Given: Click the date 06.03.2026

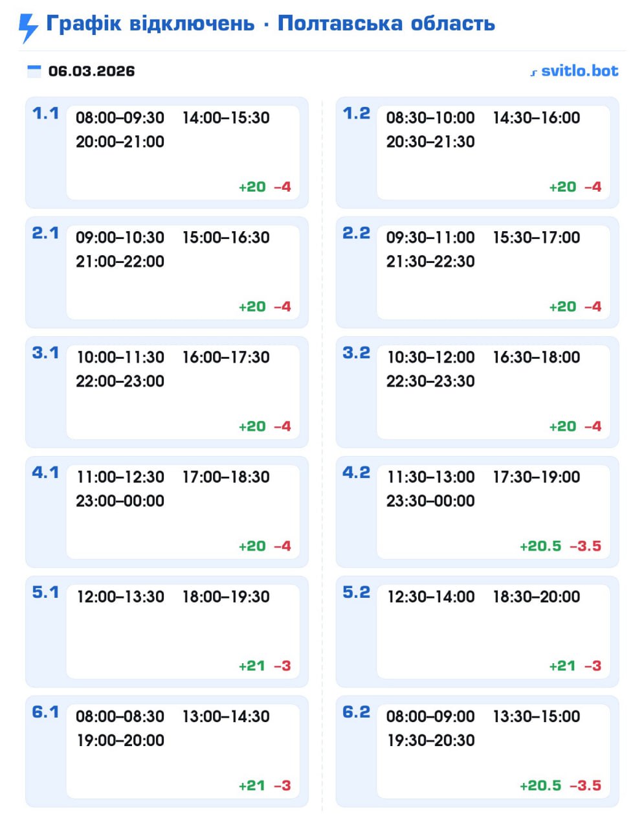Looking at the screenshot, I should [91, 71].
